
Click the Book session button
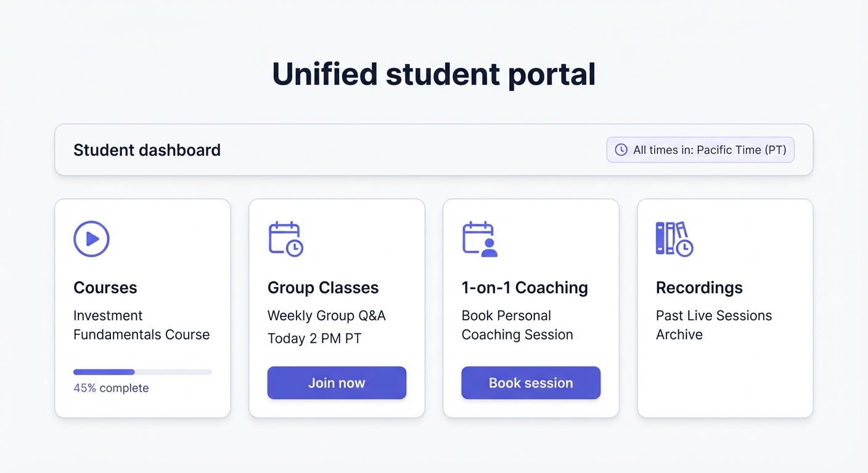point(531,382)
